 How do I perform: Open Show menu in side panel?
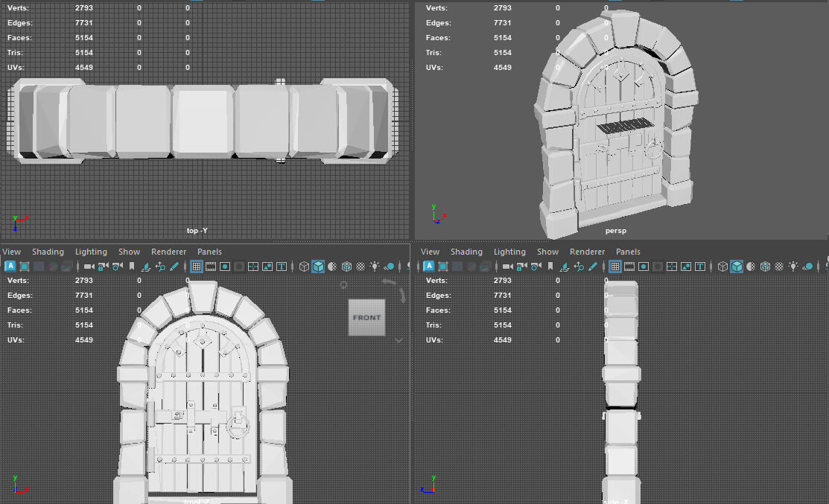click(x=547, y=252)
